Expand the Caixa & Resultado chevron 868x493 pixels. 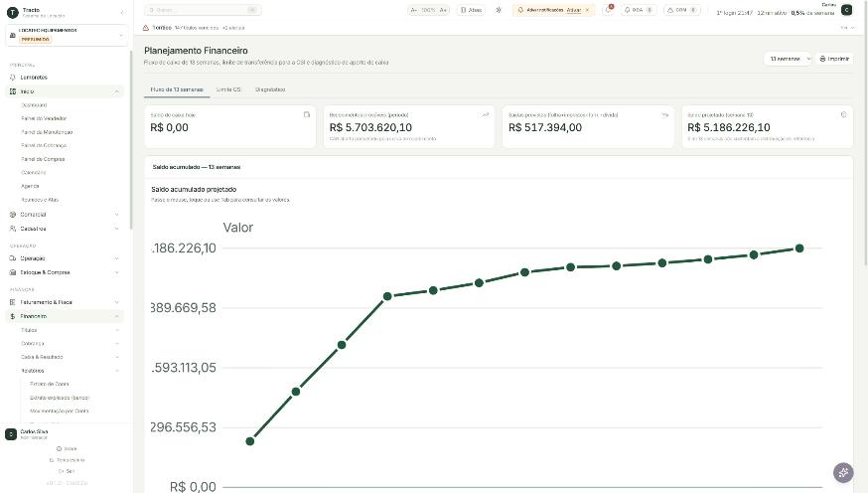point(117,357)
